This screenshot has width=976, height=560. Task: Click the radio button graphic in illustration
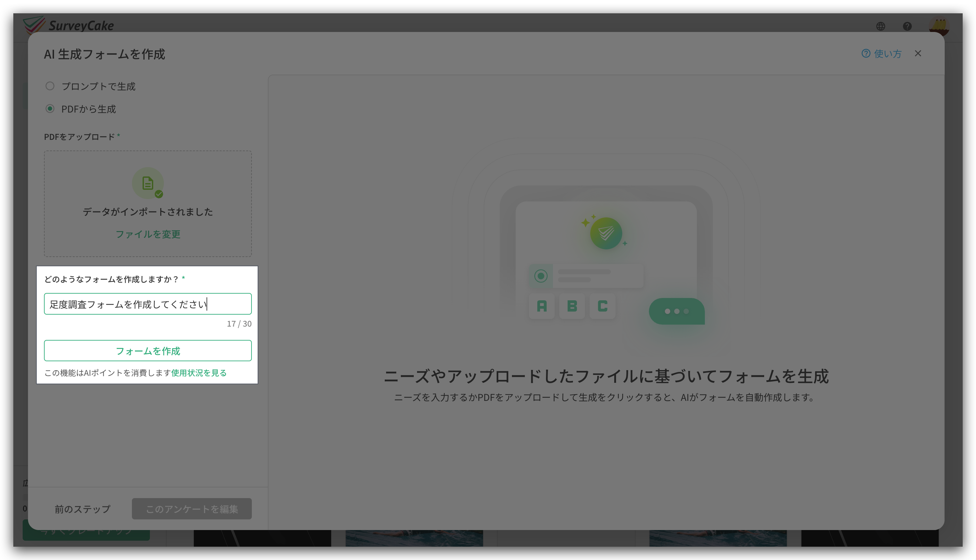tap(541, 276)
